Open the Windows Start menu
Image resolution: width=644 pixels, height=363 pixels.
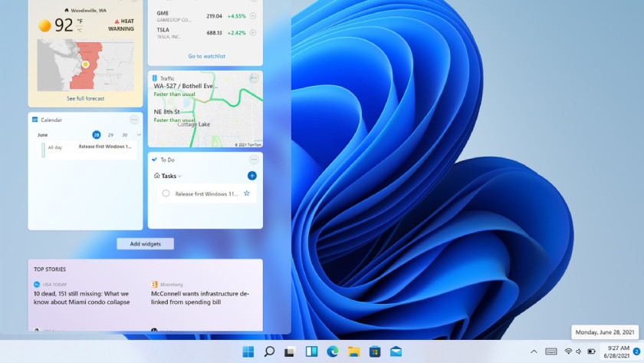coord(248,351)
